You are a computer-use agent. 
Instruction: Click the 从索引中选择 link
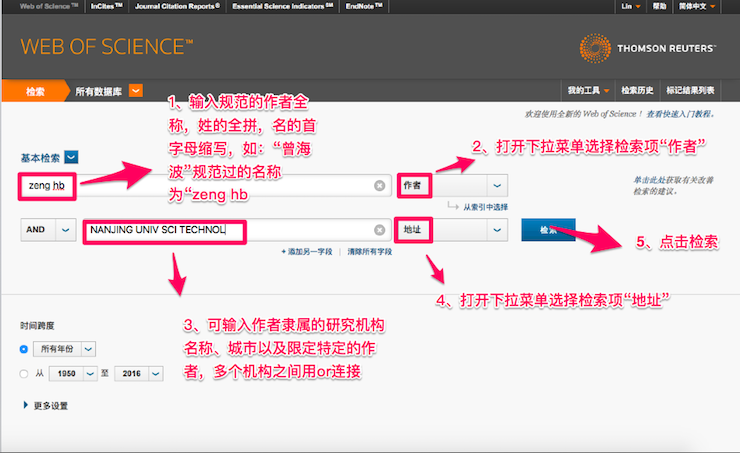[x=485, y=207]
